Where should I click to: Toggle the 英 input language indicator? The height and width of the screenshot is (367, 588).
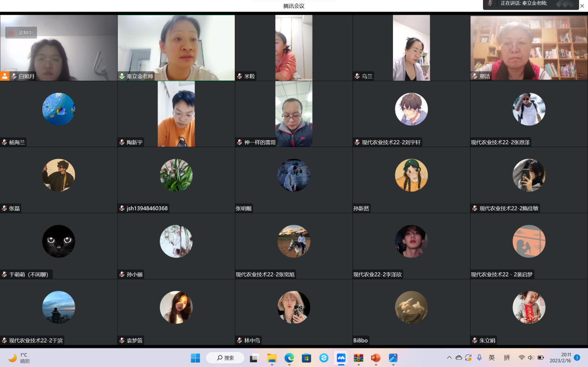[x=492, y=358]
